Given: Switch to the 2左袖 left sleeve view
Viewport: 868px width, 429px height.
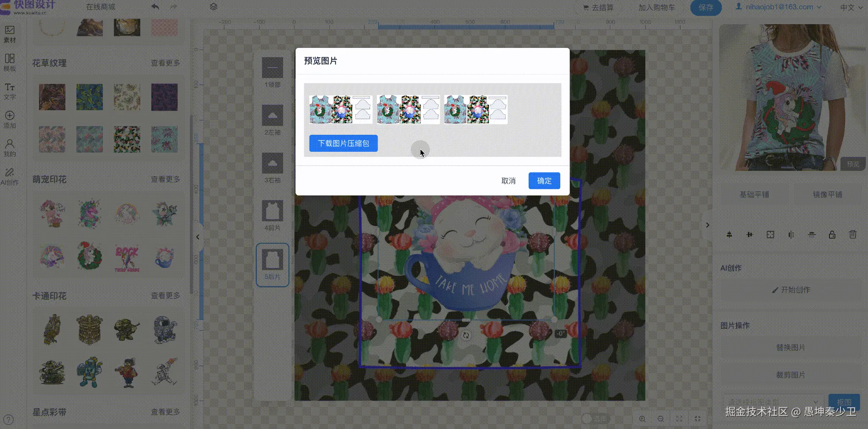Looking at the screenshot, I should pyautogui.click(x=273, y=120).
